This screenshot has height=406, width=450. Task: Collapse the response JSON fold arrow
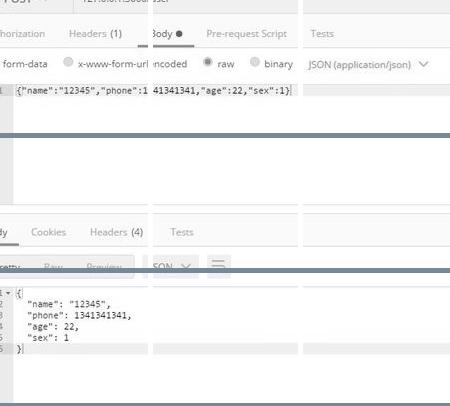pos(8,293)
